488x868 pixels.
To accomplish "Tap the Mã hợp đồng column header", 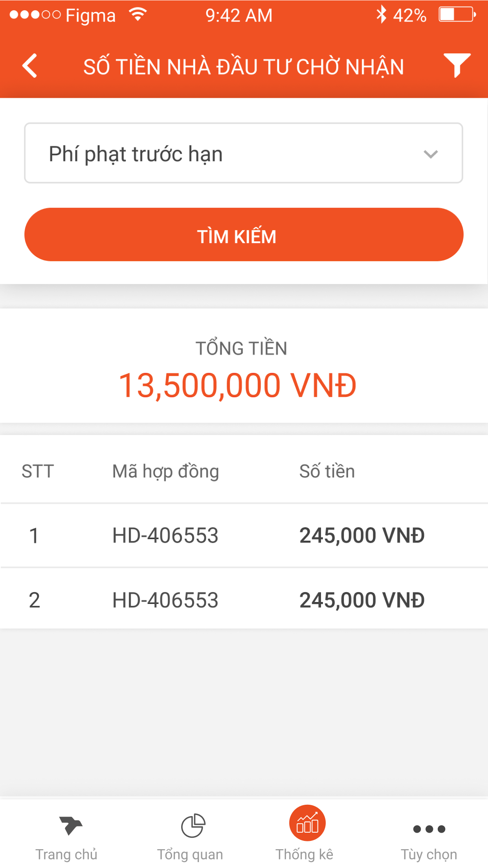I will click(x=165, y=471).
